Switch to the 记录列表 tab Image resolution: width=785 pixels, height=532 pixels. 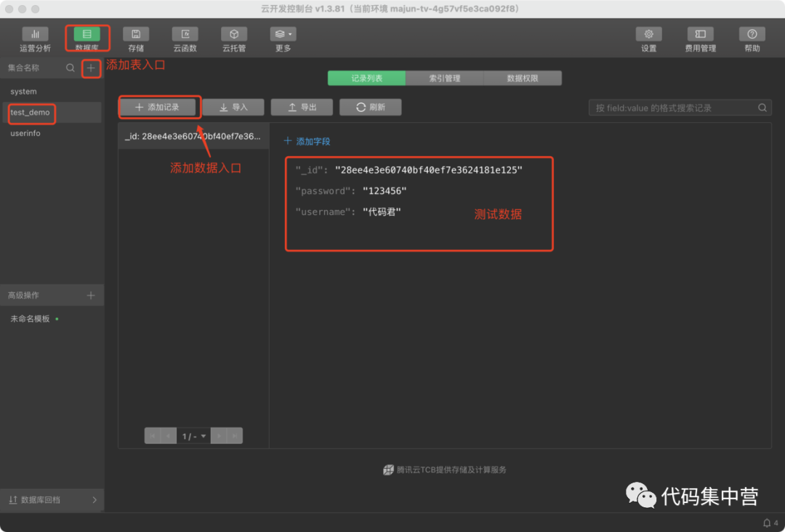click(x=366, y=78)
